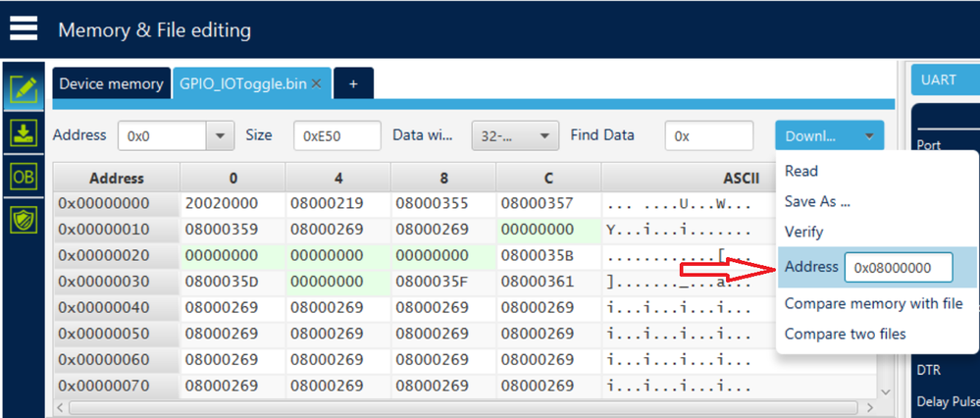Expand the Address combo box dropdown arrow
The width and height of the screenshot is (980, 418).
click(220, 135)
